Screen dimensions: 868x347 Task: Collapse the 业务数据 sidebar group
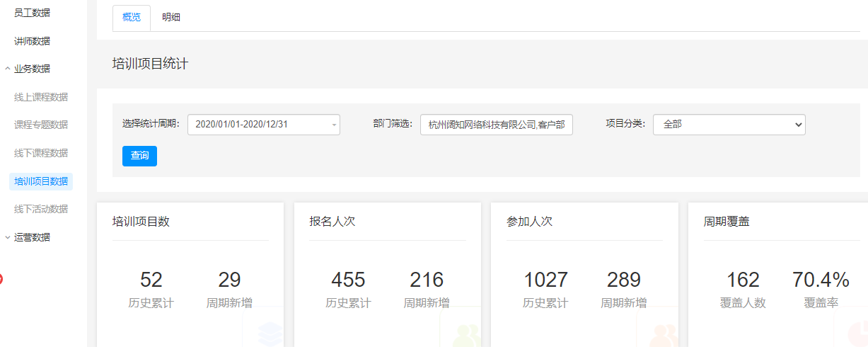coord(32,69)
